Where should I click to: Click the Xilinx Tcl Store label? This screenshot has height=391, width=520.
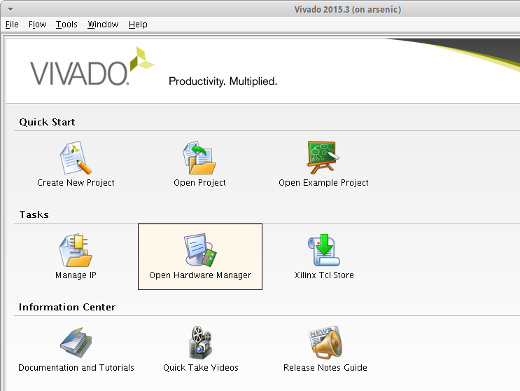324,275
